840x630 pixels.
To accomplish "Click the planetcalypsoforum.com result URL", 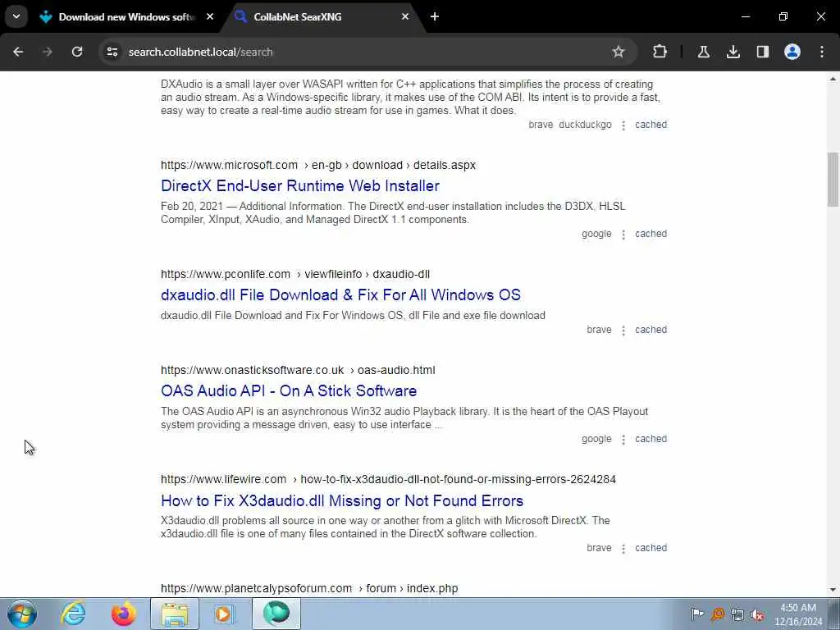I will coord(309,588).
